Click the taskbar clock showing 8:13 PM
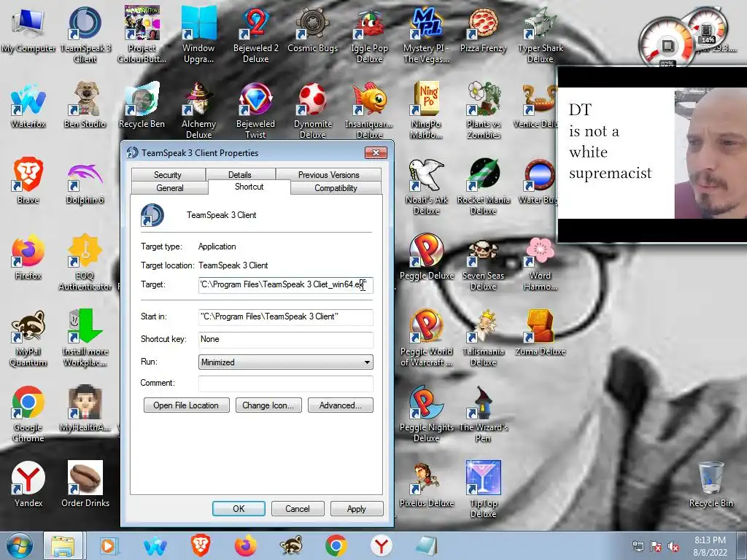747x560 pixels. pos(710,545)
